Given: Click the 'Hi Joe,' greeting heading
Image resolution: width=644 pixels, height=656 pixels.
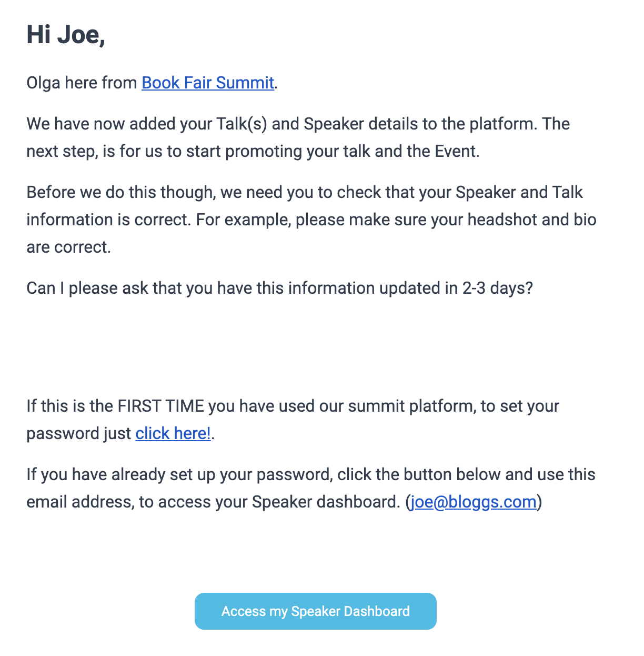Looking at the screenshot, I should click(x=66, y=35).
